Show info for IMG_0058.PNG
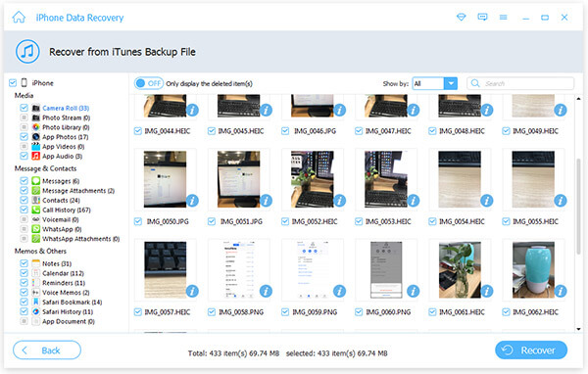This screenshot has height=374, width=588. coord(266,291)
